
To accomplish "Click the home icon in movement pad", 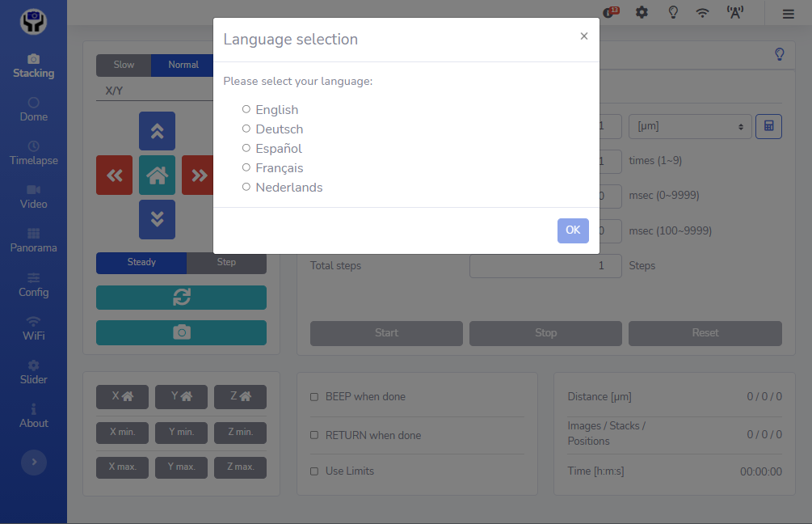I will [157, 175].
